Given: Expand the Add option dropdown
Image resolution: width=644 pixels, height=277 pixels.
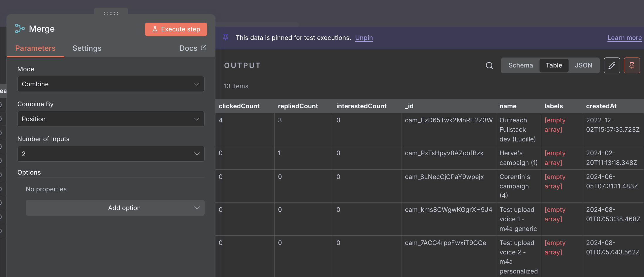Looking at the screenshot, I should (115, 208).
